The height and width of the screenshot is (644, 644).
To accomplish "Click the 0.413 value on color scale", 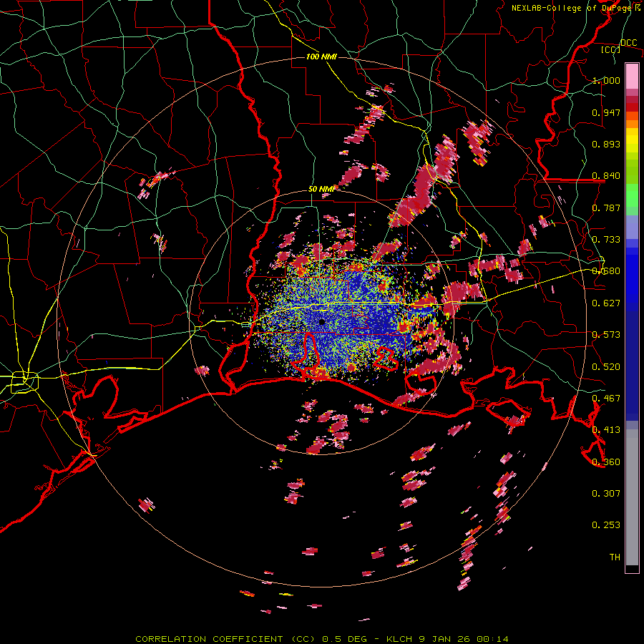I will [x=606, y=430].
